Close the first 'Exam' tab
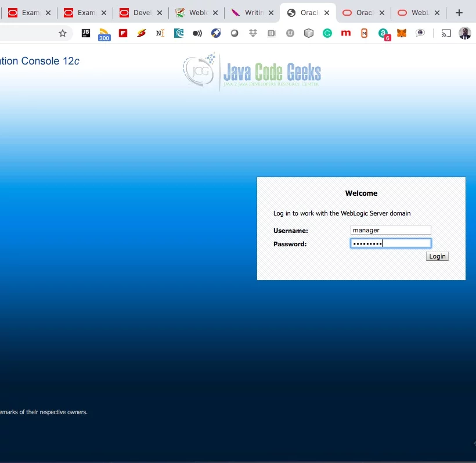Image resolution: width=476 pixels, height=463 pixels. tap(48, 13)
